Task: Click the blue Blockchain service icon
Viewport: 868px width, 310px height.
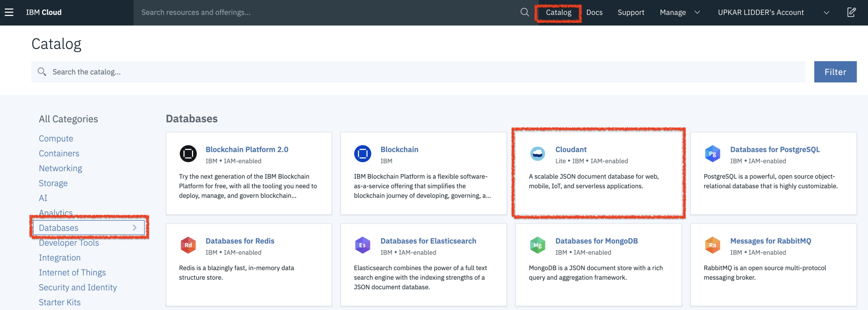Action: tap(362, 153)
